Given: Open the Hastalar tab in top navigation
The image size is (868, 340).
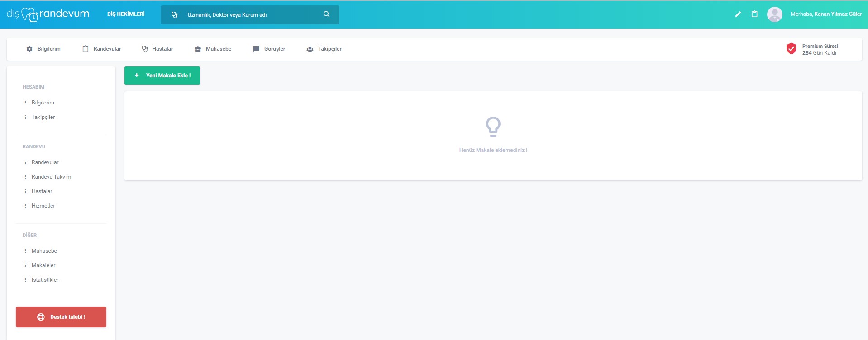Looking at the screenshot, I should (162, 49).
